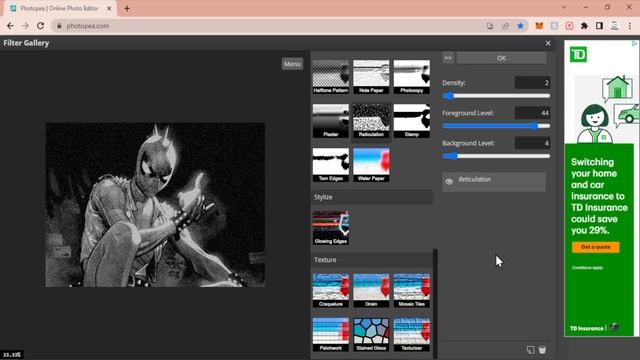Viewport: 640px width, 360px height.
Task: Close the Photopea browser tab
Action: click(x=109, y=8)
